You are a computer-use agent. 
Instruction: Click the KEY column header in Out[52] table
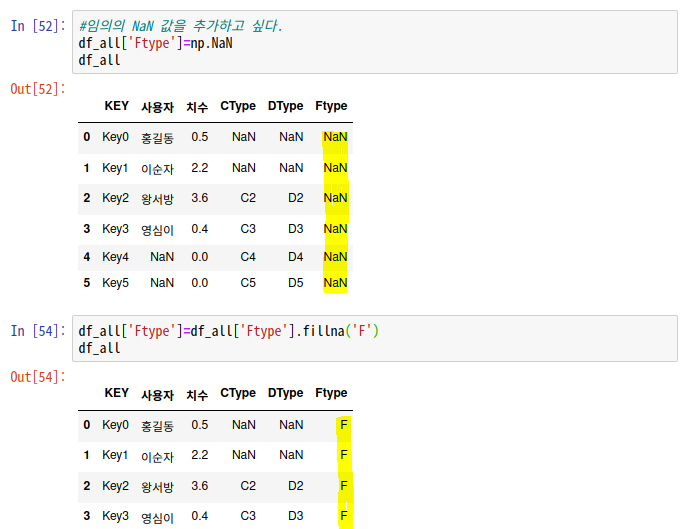click(117, 106)
